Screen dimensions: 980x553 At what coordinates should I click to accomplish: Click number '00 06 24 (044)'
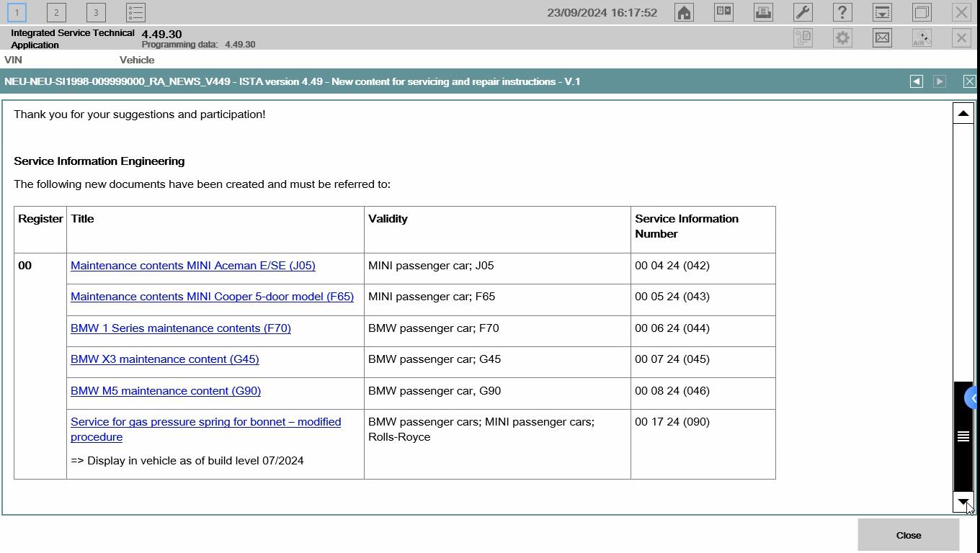point(672,328)
